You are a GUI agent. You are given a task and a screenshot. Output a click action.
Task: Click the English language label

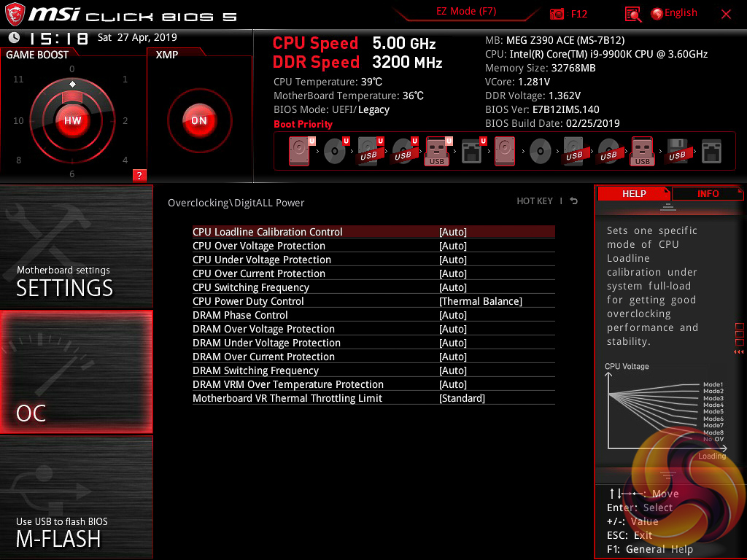point(681,13)
